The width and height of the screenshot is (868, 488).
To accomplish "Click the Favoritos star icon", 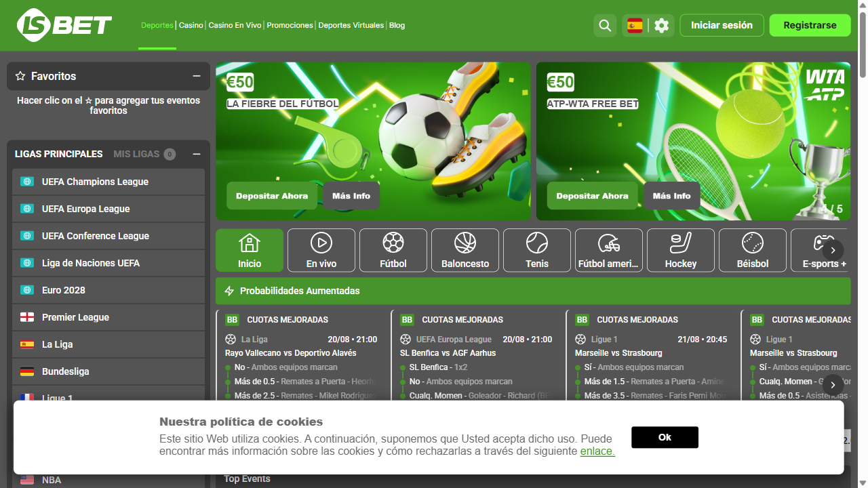I will coord(20,76).
